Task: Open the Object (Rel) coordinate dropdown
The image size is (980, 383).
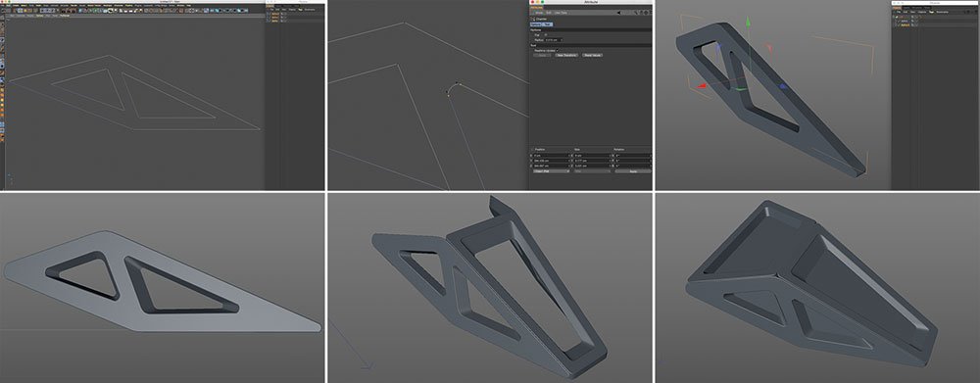Action: 551,171
